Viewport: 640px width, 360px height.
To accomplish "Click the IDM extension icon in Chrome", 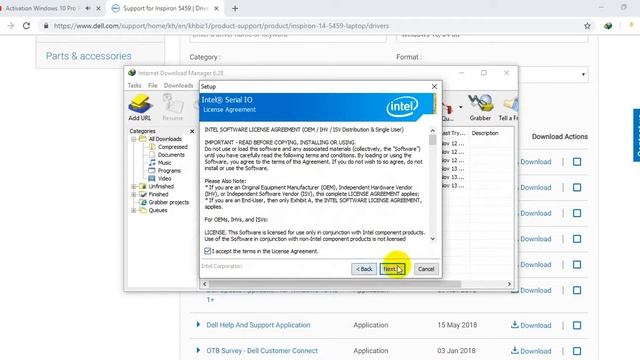I will 608,26.
